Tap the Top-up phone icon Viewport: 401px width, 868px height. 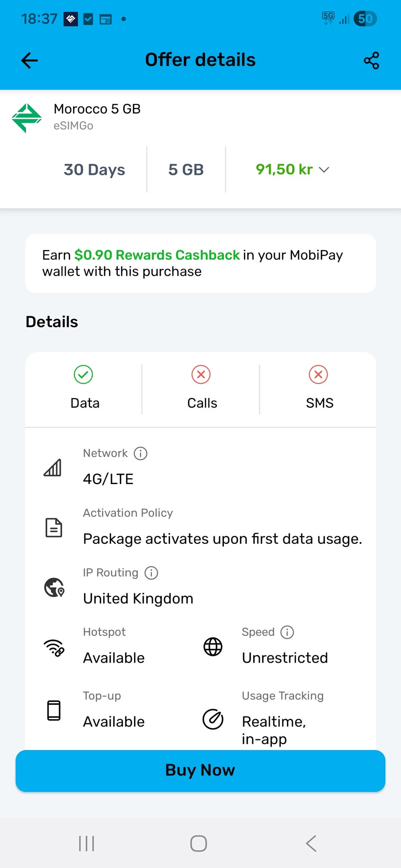point(54,710)
